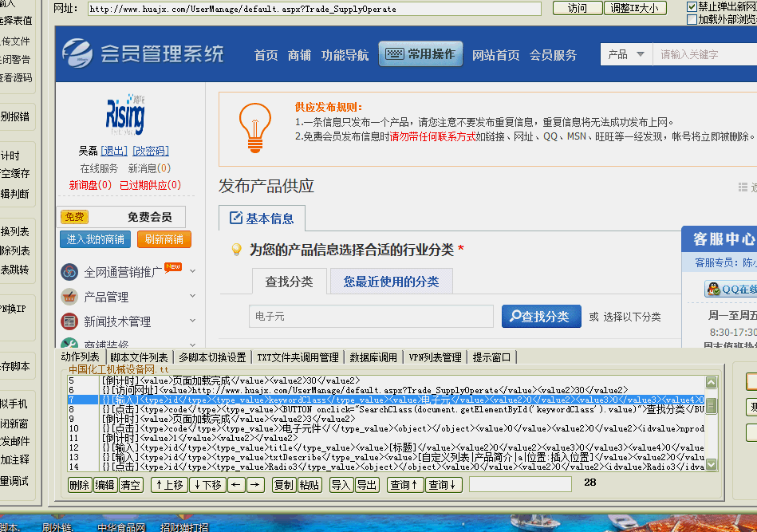Open the 产品 search type dropdown

(626, 54)
